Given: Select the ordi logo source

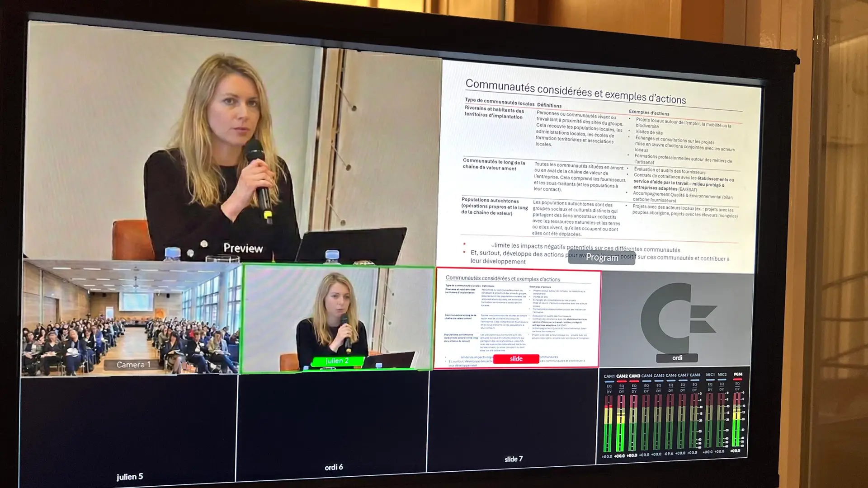Looking at the screenshot, I should pos(677,319).
